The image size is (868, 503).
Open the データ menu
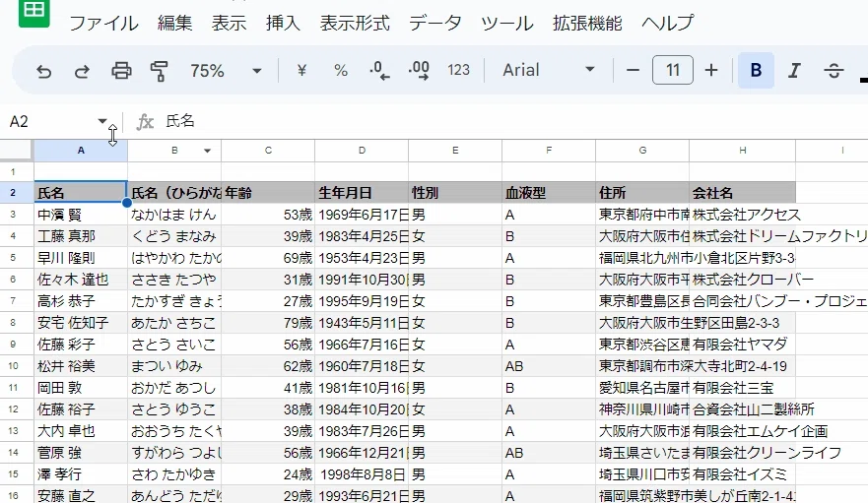click(435, 24)
